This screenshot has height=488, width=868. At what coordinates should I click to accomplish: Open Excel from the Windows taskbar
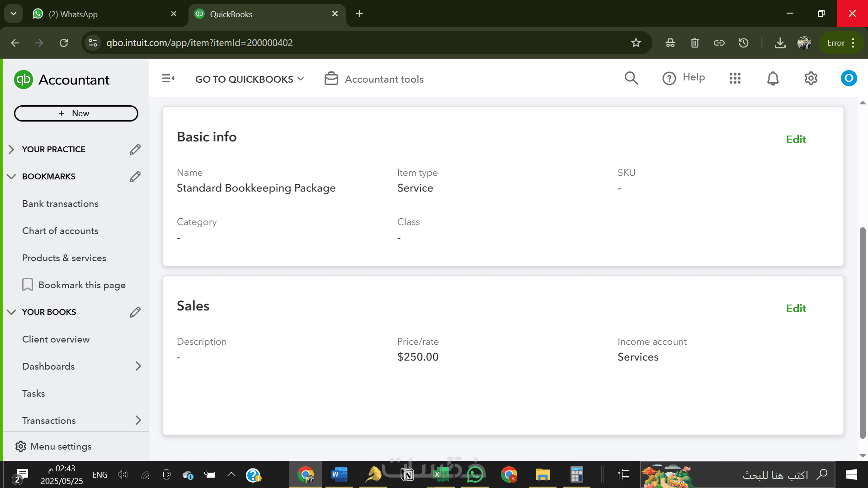click(441, 475)
